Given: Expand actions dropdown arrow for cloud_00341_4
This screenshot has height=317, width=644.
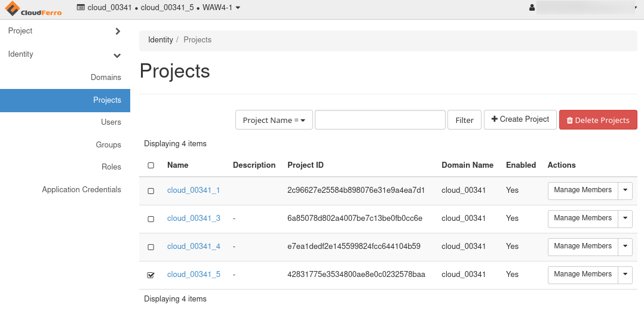Looking at the screenshot, I should pyautogui.click(x=625, y=246).
